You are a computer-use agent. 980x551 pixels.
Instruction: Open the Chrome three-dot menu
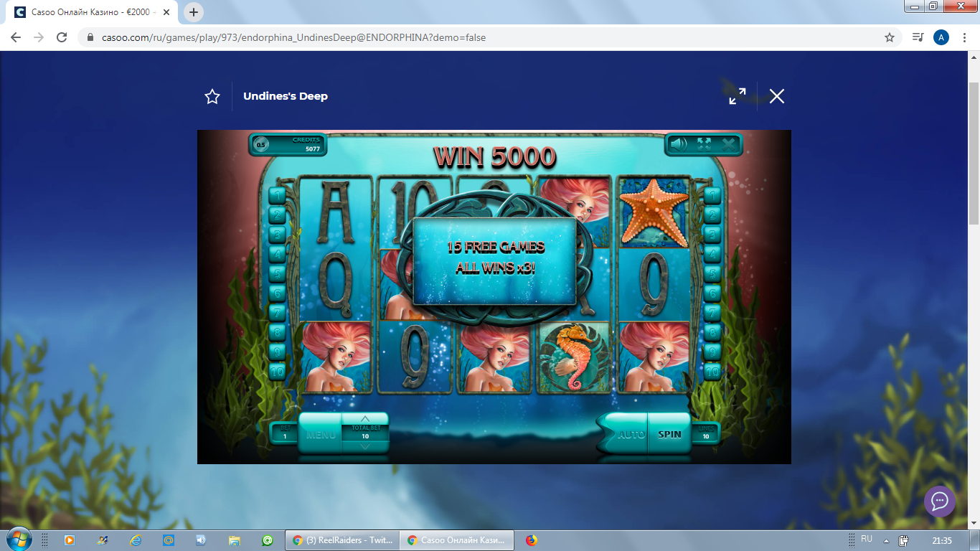(x=965, y=37)
